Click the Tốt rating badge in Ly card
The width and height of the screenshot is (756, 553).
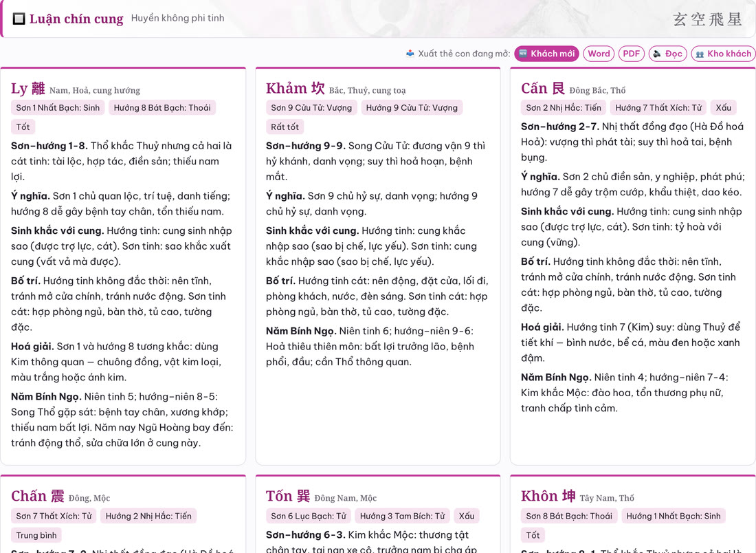[x=23, y=127]
